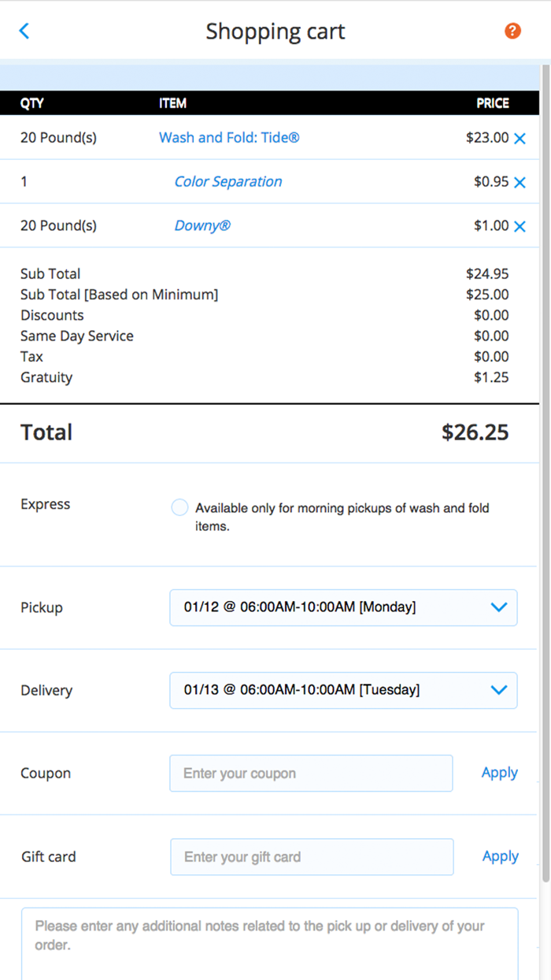Viewport: 551px width, 980px height.
Task: Enable the Express service option
Action: tap(179, 507)
